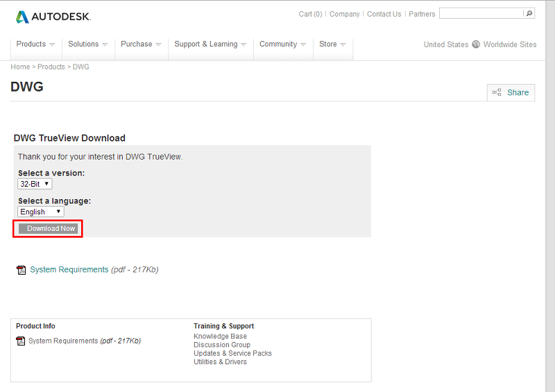
Task: Click the "Training & Support" heading
Action: point(223,326)
